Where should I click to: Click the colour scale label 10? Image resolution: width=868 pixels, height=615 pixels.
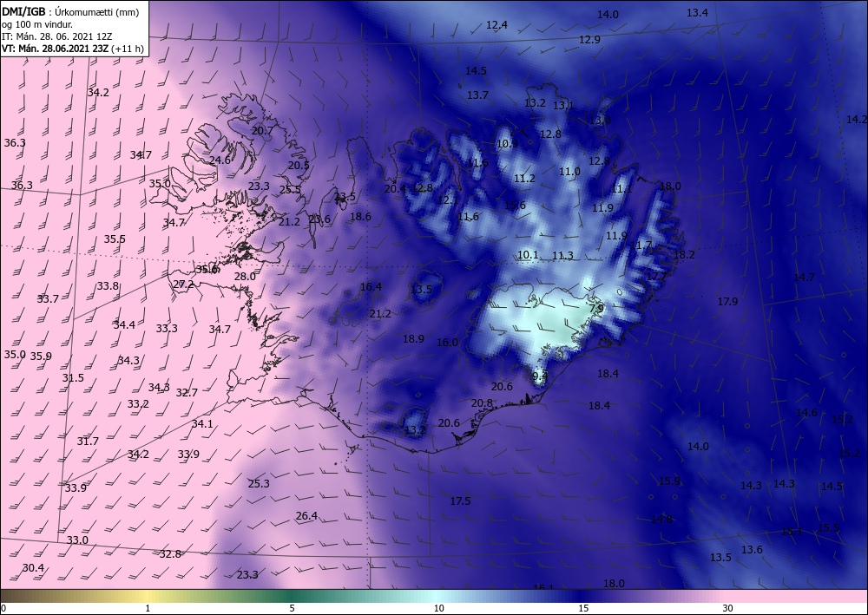click(438, 609)
